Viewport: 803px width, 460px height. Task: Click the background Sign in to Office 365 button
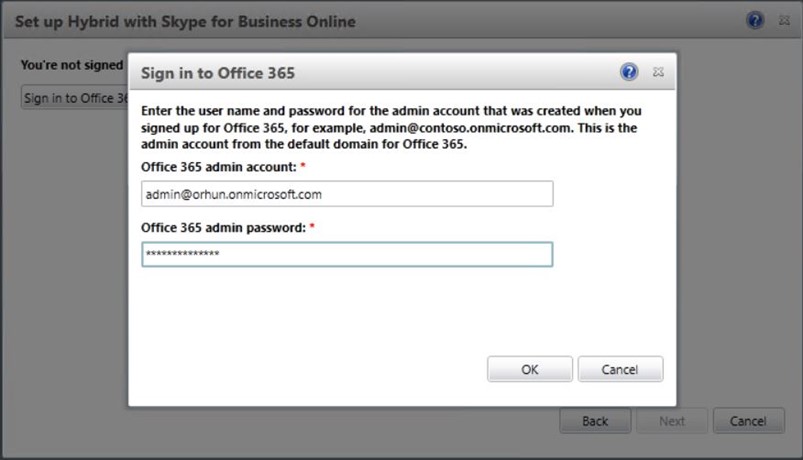[x=75, y=97]
